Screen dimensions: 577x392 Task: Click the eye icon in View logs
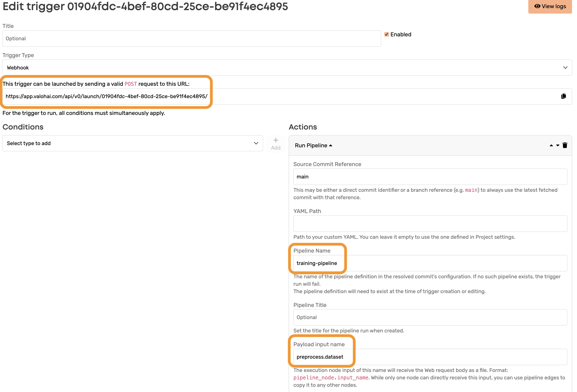coord(537,6)
